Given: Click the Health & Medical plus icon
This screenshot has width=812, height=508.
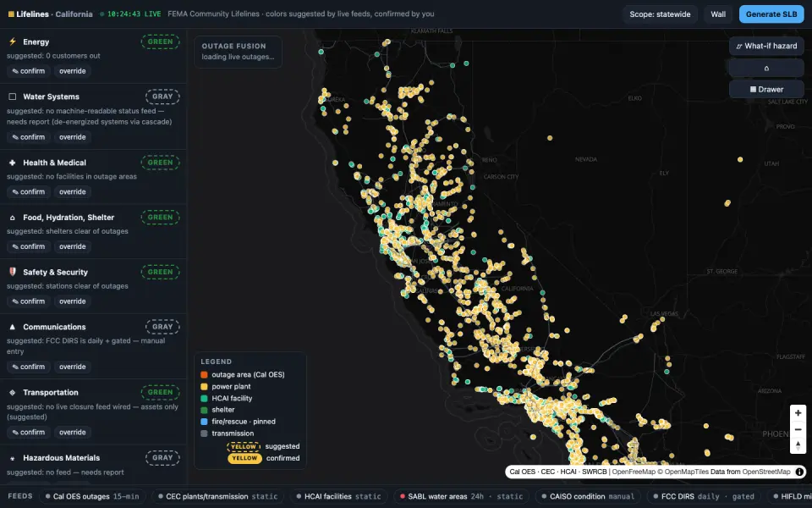Looking at the screenshot, I should [x=13, y=163].
